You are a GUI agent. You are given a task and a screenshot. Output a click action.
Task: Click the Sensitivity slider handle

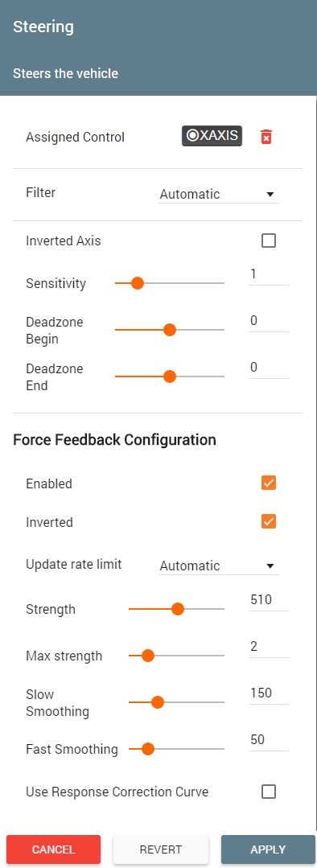point(138,283)
